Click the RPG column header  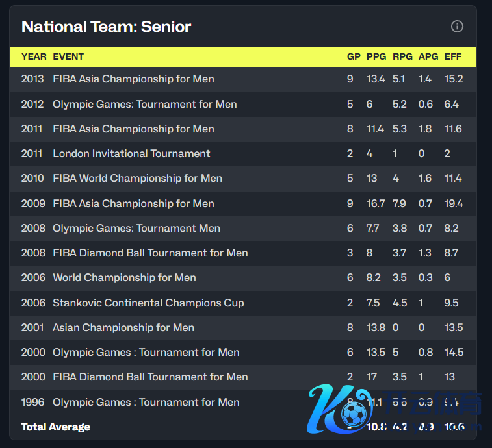click(x=402, y=56)
